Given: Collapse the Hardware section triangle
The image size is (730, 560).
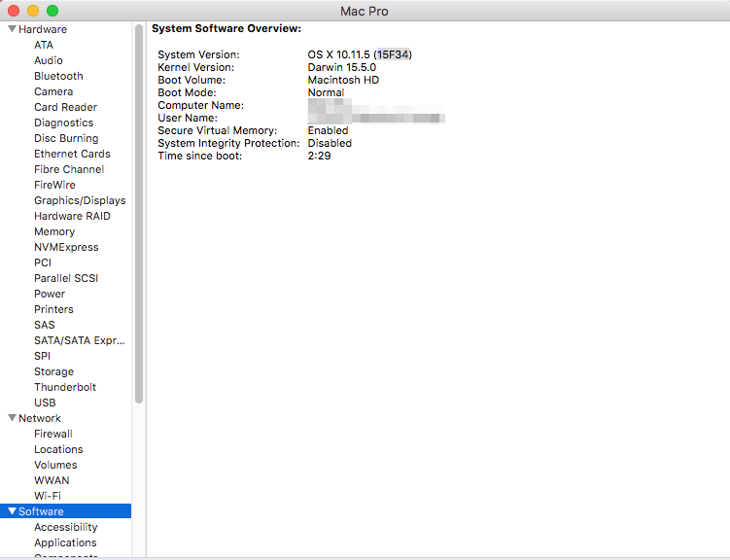Looking at the screenshot, I should point(13,29).
